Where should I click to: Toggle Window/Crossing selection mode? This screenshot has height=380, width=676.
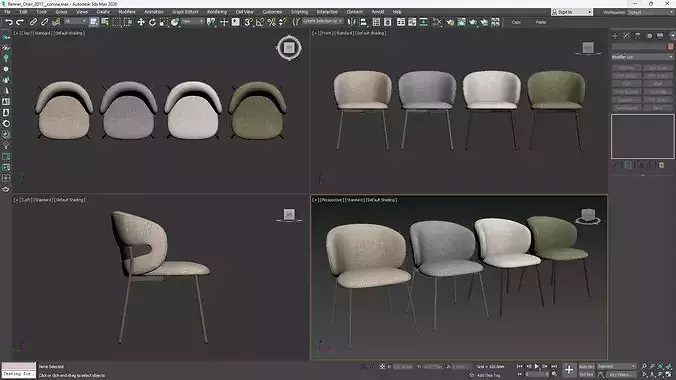click(x=128, y=22)
